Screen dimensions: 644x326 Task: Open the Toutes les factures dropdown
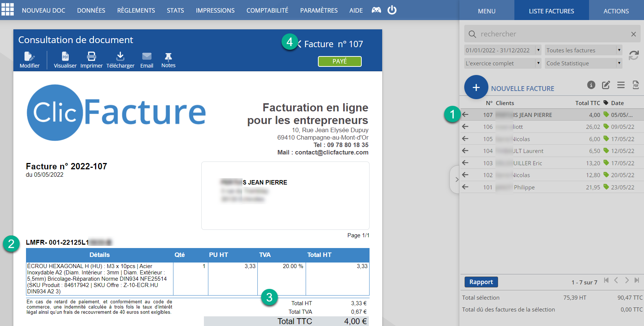(583, 50)
